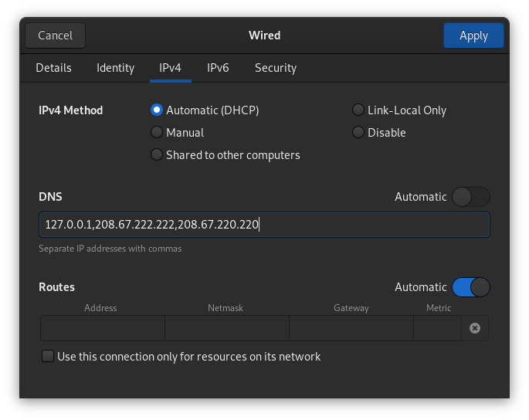Delete the route row with X icon

coord(475,328)
